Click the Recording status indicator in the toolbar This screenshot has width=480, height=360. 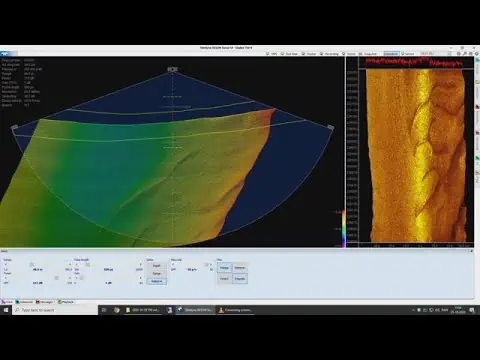(329, 54)
